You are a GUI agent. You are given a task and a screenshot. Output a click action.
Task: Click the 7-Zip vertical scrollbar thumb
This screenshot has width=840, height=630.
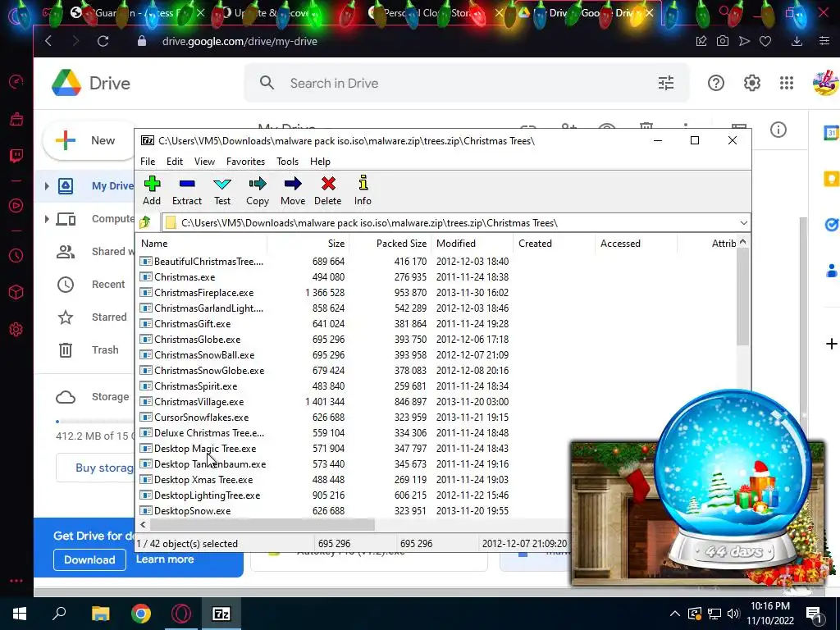point(742,297)
